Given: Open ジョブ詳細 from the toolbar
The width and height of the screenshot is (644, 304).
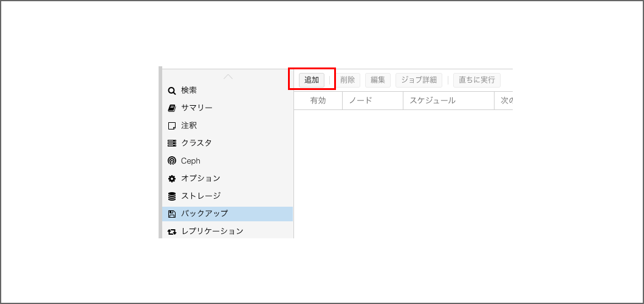Looking at the screenshot, I should (419, 80).
